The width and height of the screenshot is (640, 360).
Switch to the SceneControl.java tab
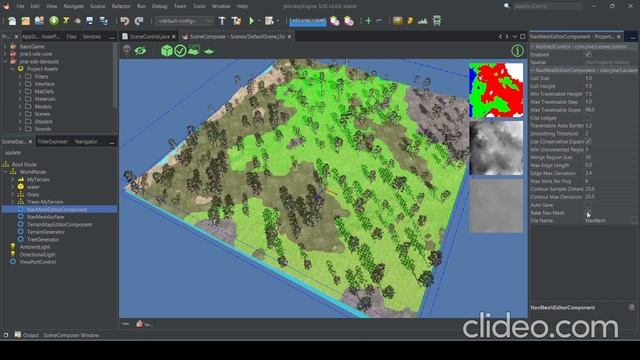[x=149, y=36]
